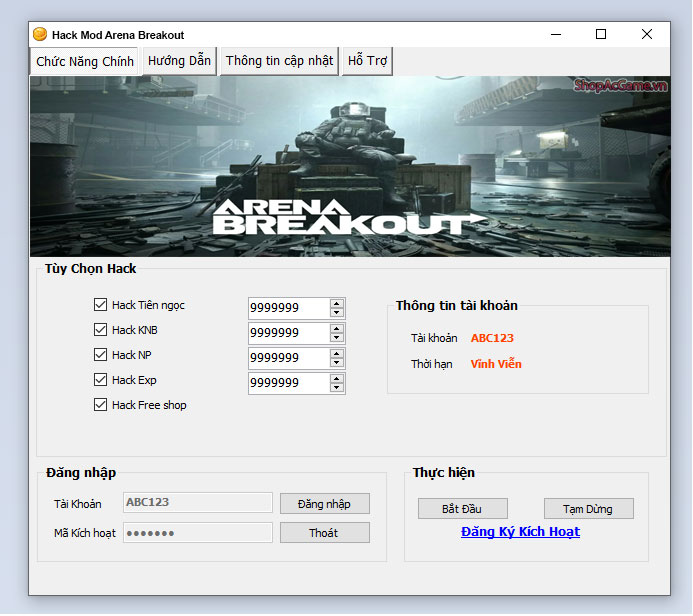This screenshot has height=616, width=693.
Task: Open the Hướng Dẫn tab
Action: [x=179, y=61]
